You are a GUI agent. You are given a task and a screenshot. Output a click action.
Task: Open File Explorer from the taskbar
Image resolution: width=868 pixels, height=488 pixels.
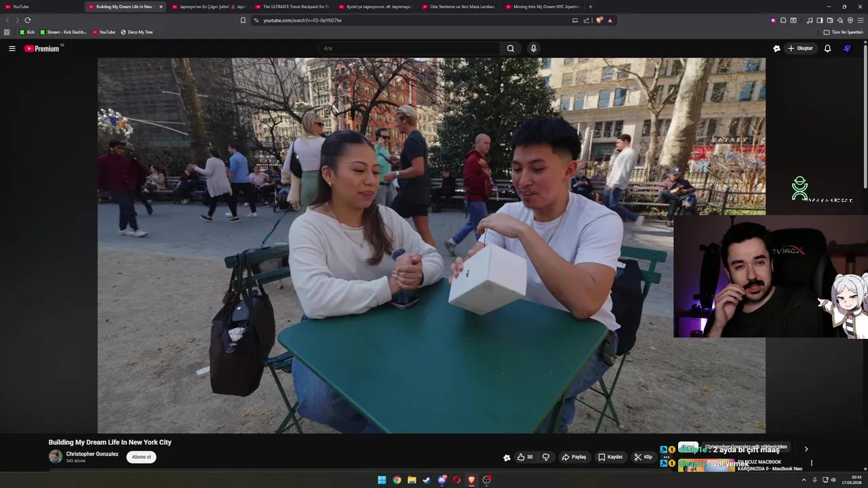coord(412,480)
